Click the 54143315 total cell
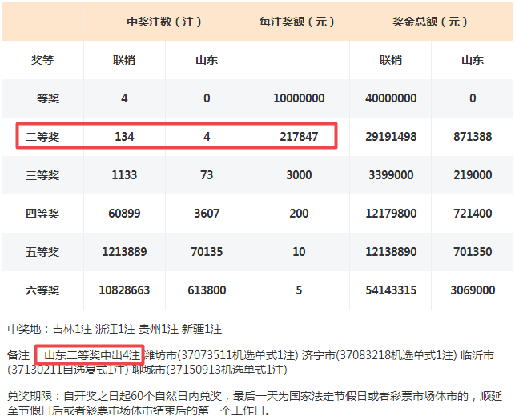Screen dimensions: 515x420 pyautogui.click(x=391, y=290)
